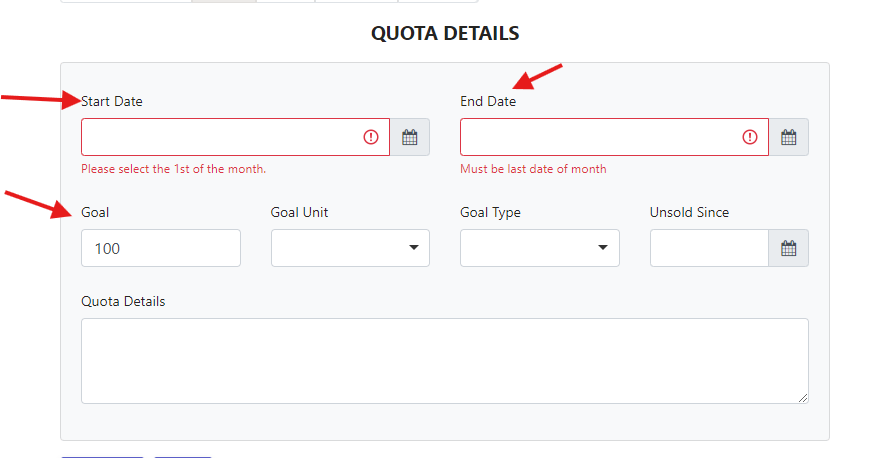This screenshot has height=458, width=884.
Task: Open the Start Date calendar picker
Action: 409,138
